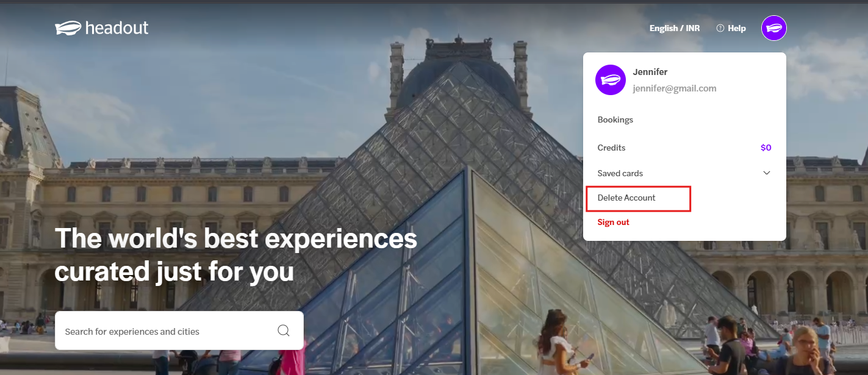Open the English / INR language selector
Screen dimensions: 868x375
tap(675, 28)
